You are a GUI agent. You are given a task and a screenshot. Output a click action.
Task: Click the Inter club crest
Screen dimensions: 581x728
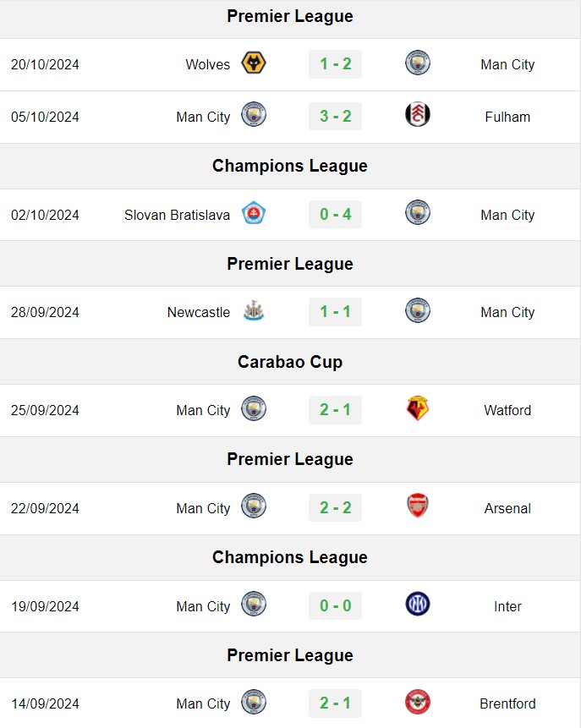(418, 605)
